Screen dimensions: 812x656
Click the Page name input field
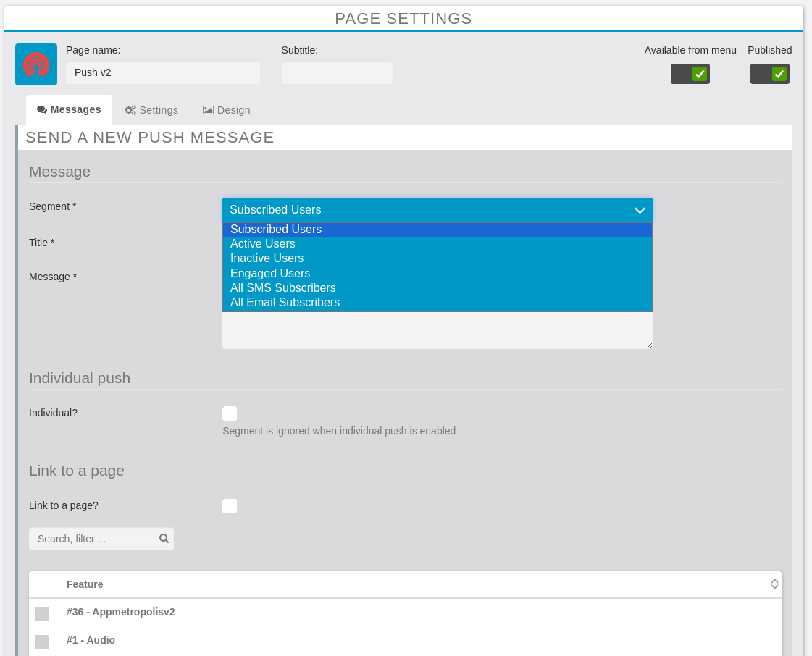(x=162, y=73)
